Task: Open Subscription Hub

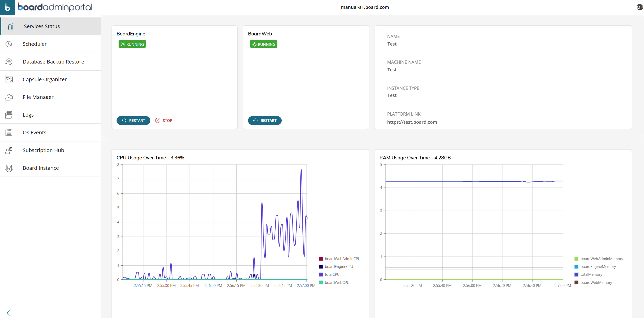Action: pos(51,150)
